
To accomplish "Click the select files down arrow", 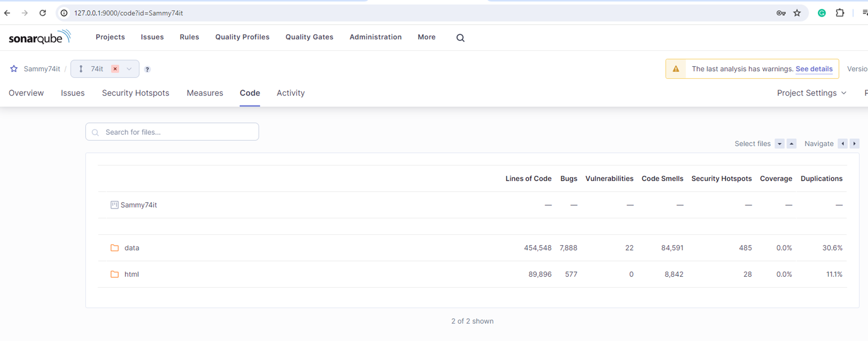I will pos(779,144).
